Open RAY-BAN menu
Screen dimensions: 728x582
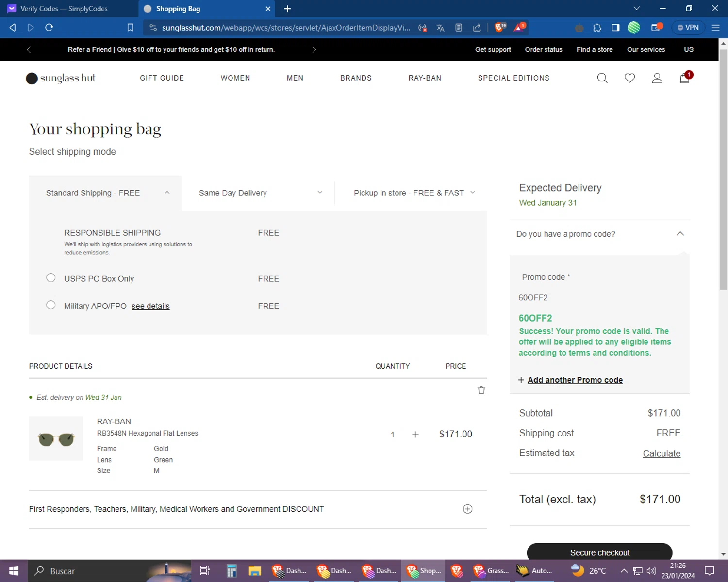(x=425, y=78)
